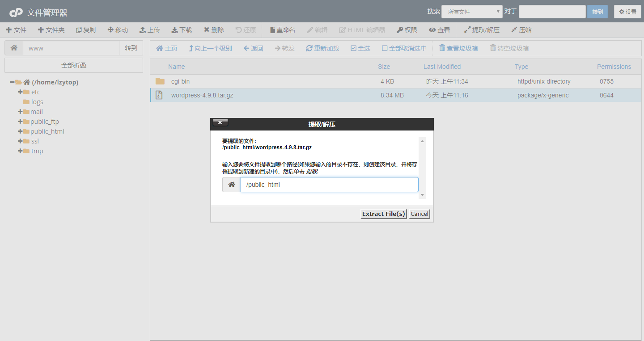Select the logs folder in tree

point(37,102)
